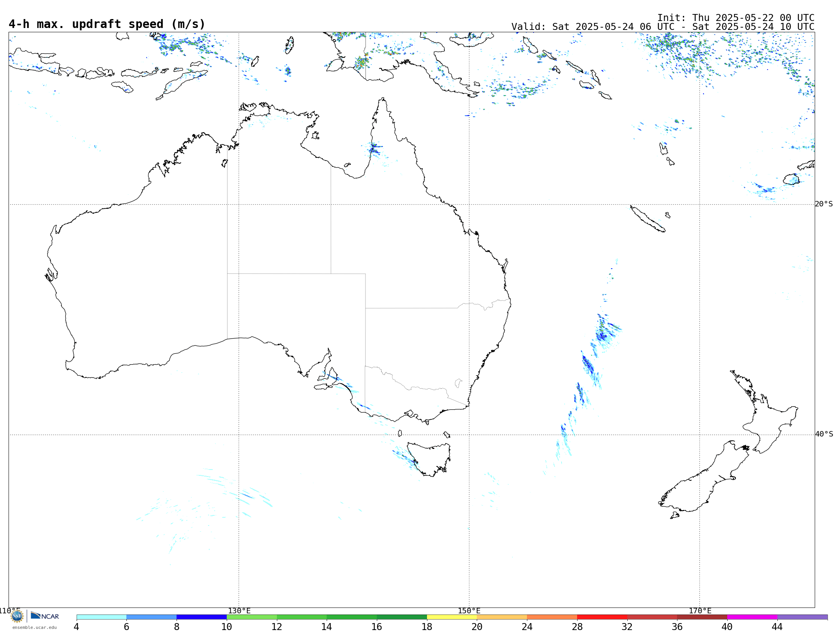This screenshot has height=632, width=840.
Task: Click the dark blue 8-10 colorbar swatch
Action: pyautogui.click(x=201, y=617)
